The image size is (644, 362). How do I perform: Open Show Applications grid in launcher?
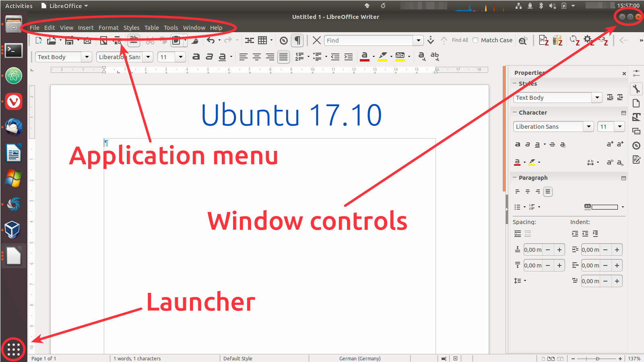point(13,349)
